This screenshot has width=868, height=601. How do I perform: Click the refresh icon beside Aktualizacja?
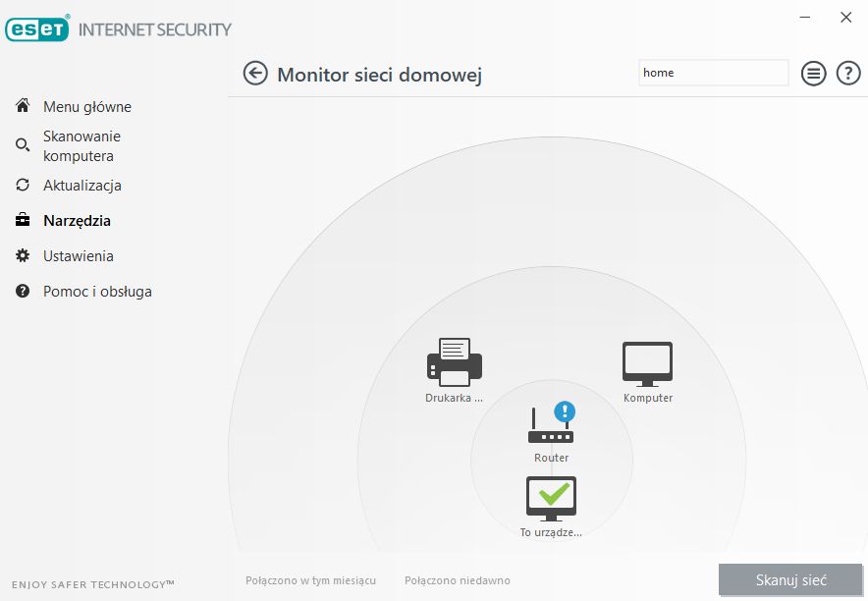(23, 185)
